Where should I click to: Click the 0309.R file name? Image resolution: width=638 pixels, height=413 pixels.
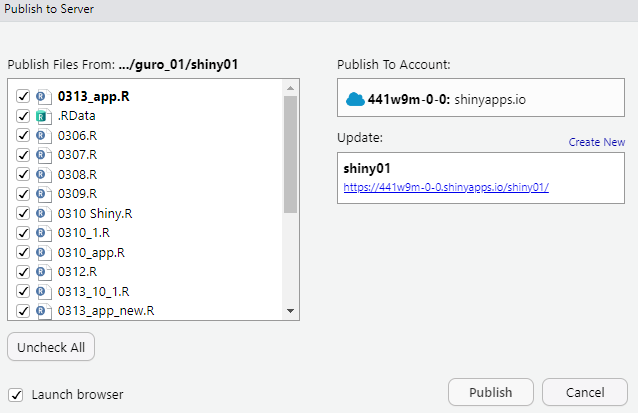[x=77, y=194]
